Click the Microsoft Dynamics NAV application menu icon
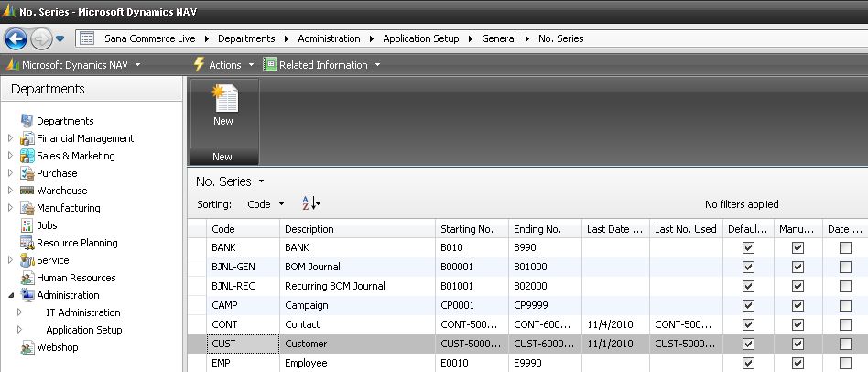The image size is (868, 372). [12, 65]
